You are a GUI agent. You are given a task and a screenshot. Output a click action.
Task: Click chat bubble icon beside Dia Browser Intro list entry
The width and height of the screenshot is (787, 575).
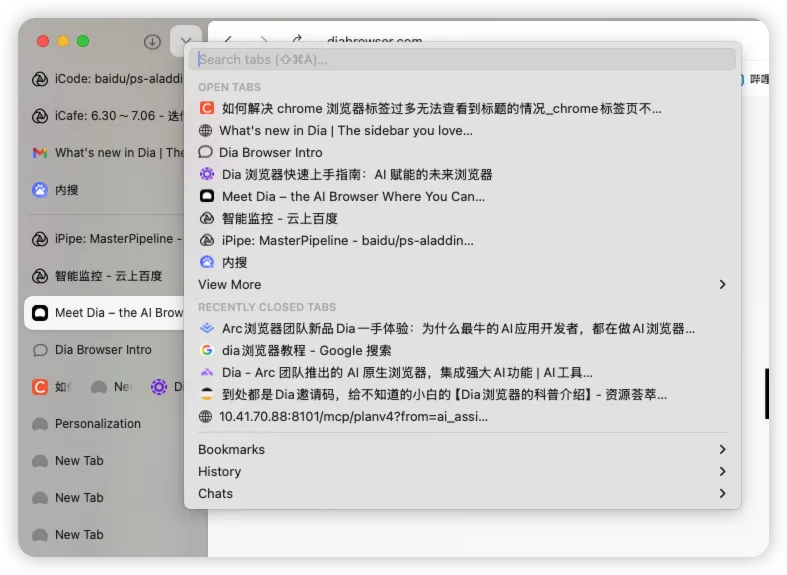click(205, 152)
